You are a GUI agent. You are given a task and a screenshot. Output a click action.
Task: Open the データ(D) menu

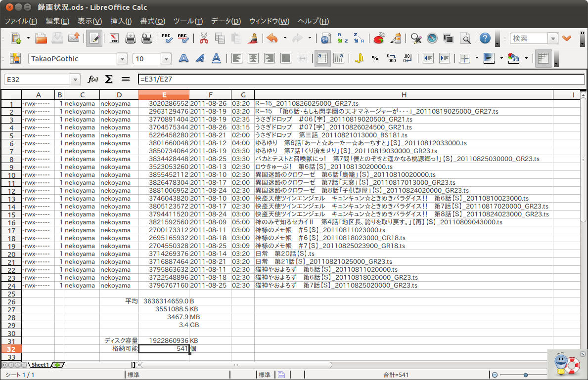pos(226,21)
